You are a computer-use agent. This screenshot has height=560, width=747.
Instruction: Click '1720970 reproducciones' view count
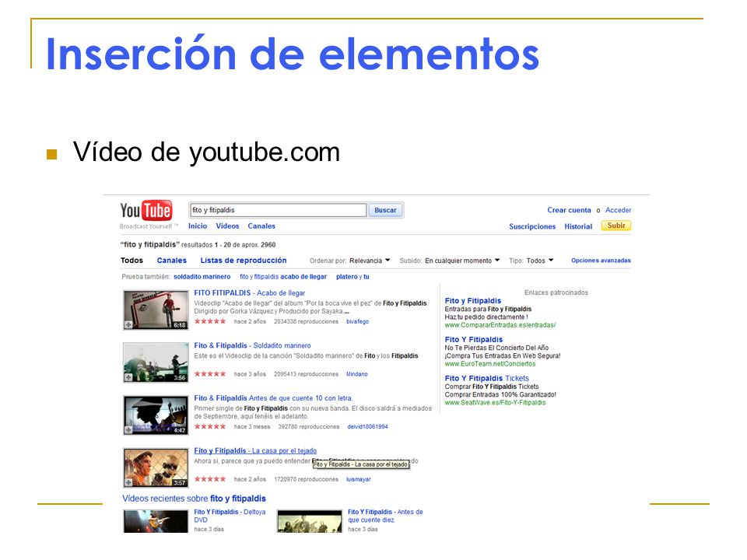(x=306, y=480)
